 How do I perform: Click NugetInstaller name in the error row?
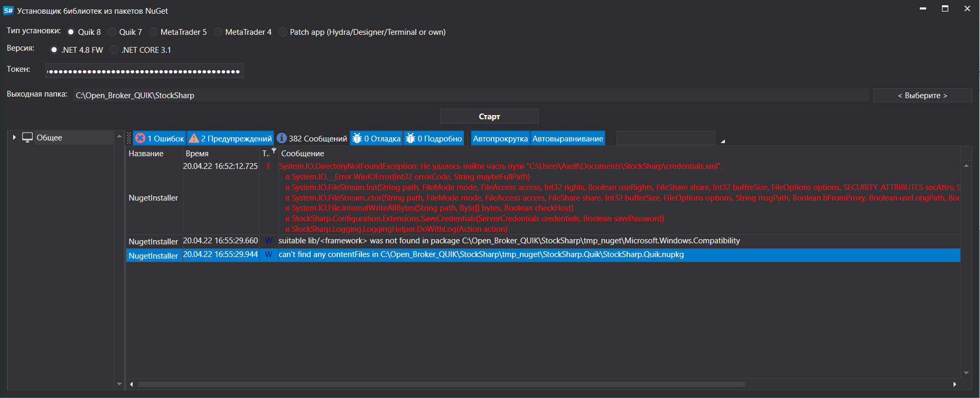153,198
